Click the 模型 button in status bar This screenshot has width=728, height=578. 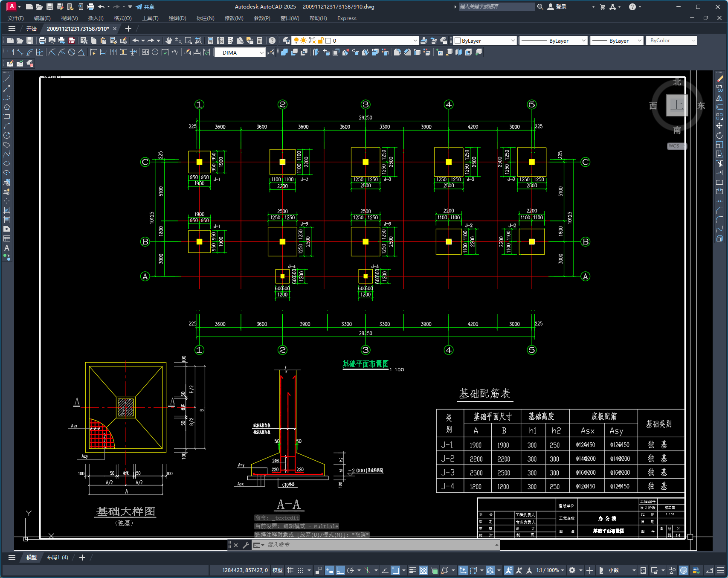click(278, 570)
